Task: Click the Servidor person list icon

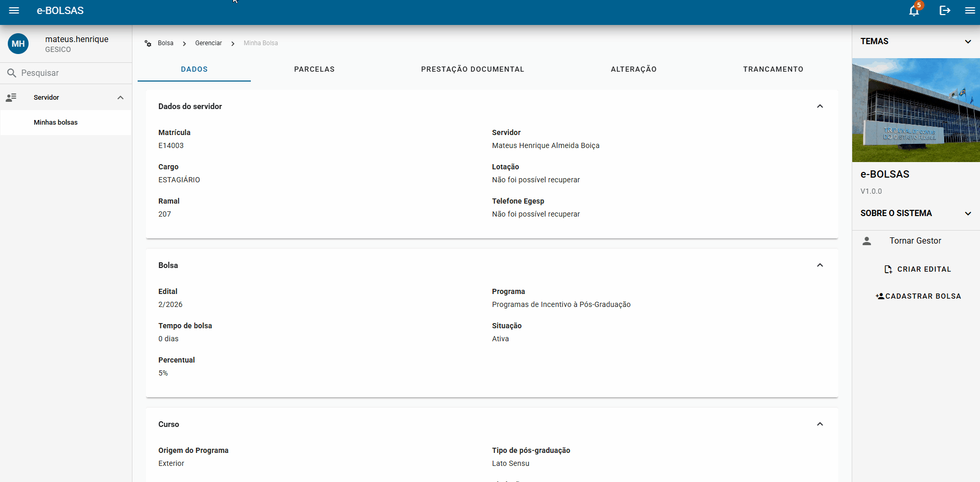Action: tap(11, 98)
